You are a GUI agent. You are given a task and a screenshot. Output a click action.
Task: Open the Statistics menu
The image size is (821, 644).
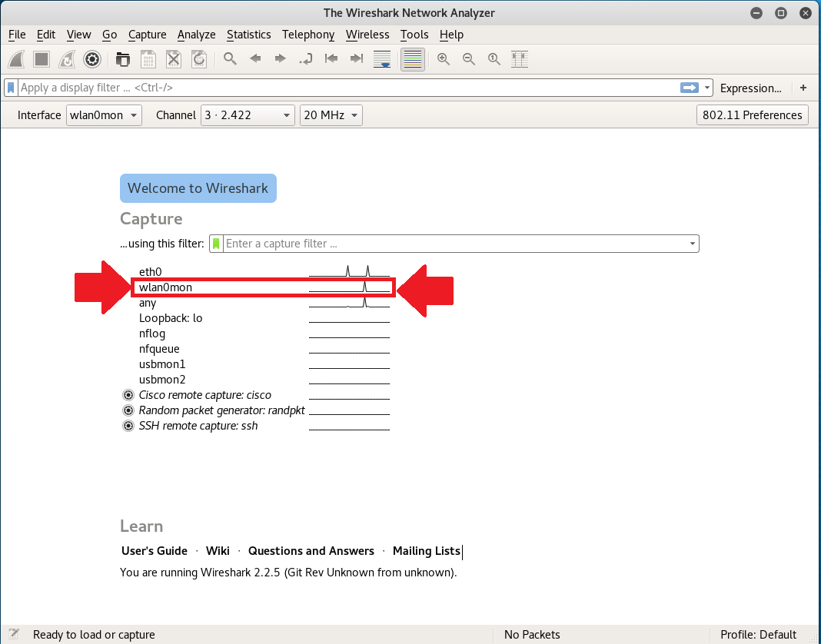pos(249,35)
